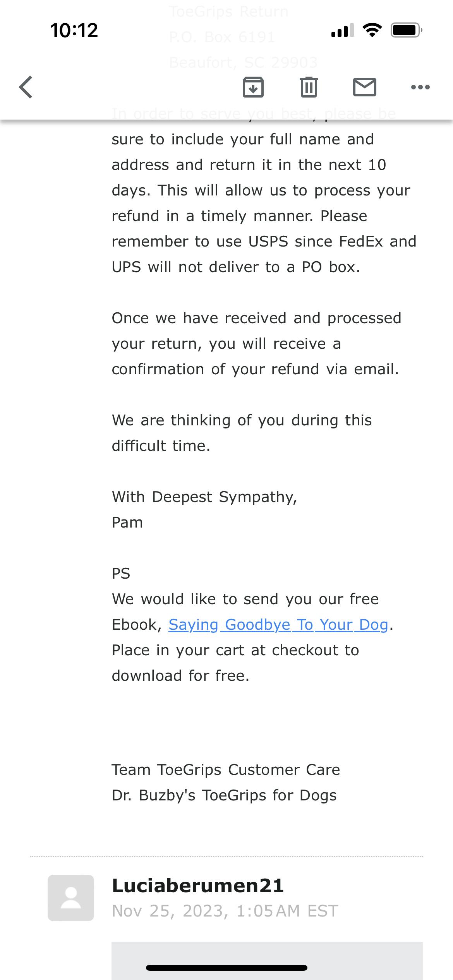Tap the Luciaberumen21 profile avatar

point(71,898)
